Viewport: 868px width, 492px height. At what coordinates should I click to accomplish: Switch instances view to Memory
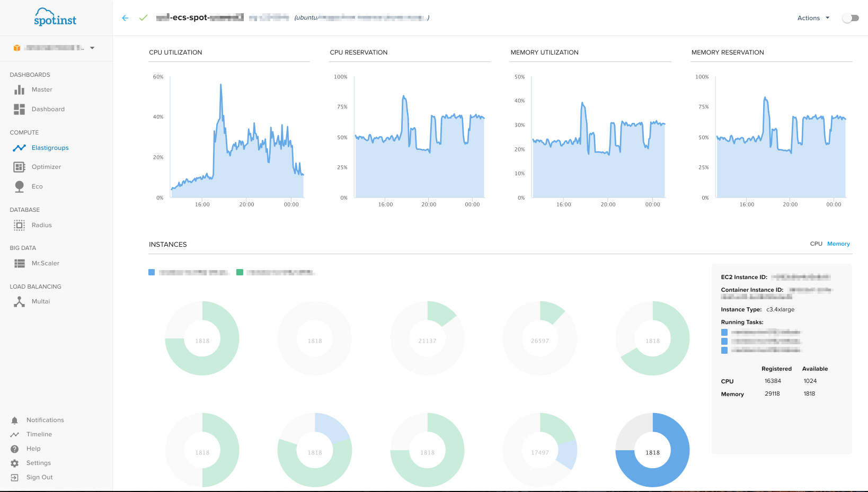[838, 244]
